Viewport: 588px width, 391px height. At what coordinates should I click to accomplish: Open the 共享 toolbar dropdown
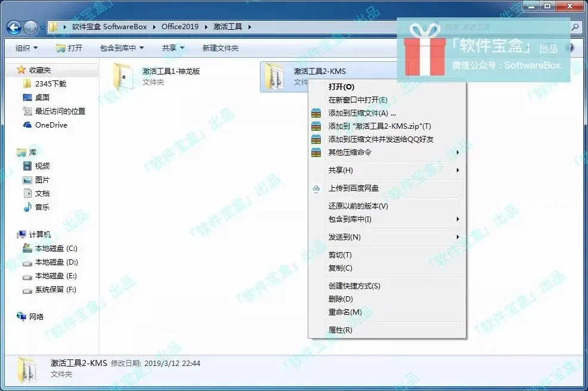(x=173, y=48)
